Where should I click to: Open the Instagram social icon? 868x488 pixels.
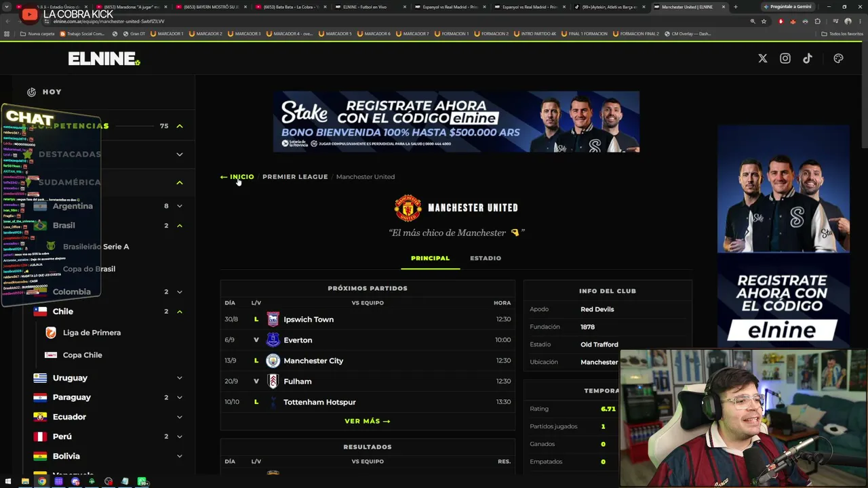click(785, 58)
